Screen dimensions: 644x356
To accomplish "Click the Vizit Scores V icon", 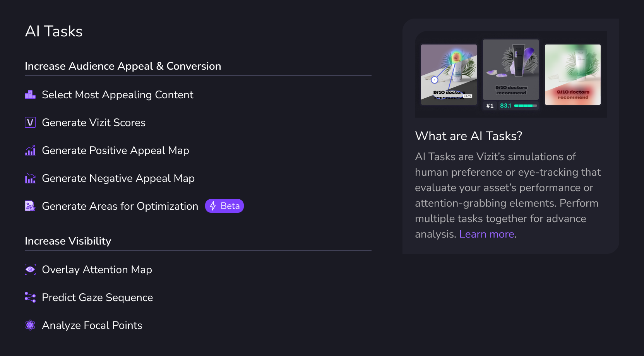I will (30, 123).
